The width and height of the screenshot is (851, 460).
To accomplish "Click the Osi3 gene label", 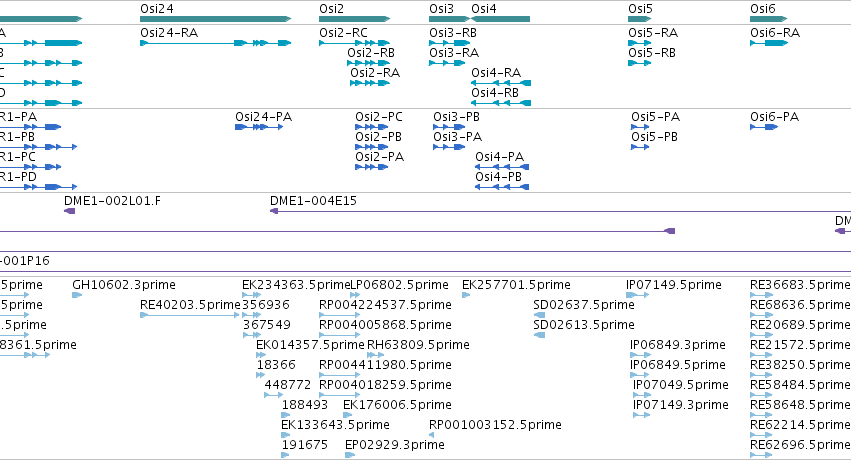I will coord(441,9).
